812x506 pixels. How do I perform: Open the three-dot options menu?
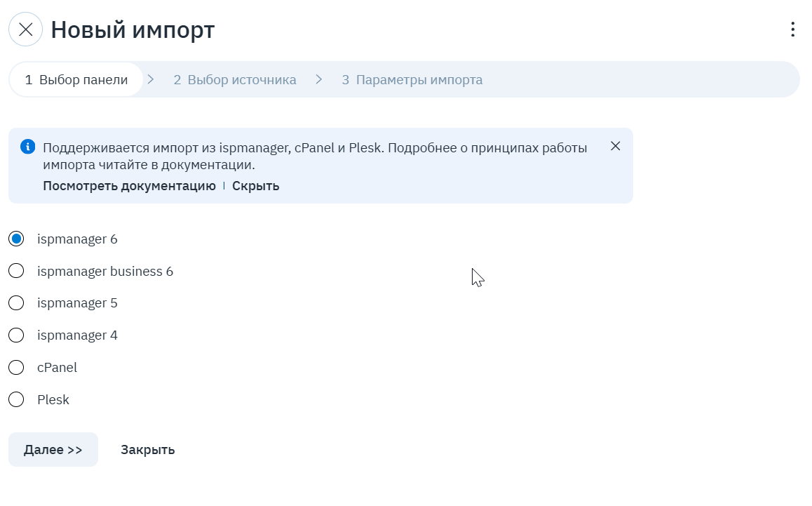[792, 29]
